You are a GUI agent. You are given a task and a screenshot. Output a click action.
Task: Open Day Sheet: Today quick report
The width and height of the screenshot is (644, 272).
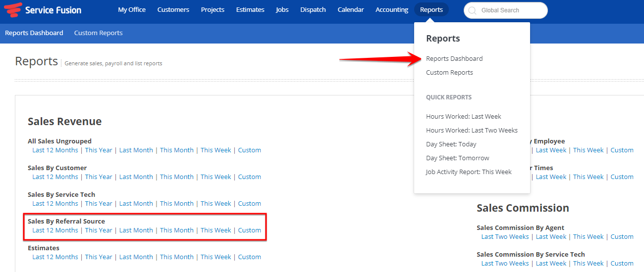[451, 144]
